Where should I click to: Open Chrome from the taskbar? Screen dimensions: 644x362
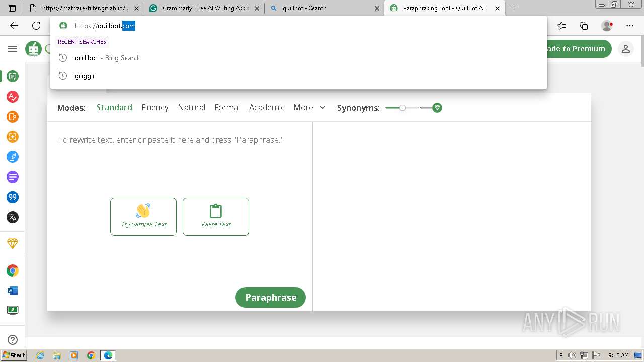coord(91,355)
